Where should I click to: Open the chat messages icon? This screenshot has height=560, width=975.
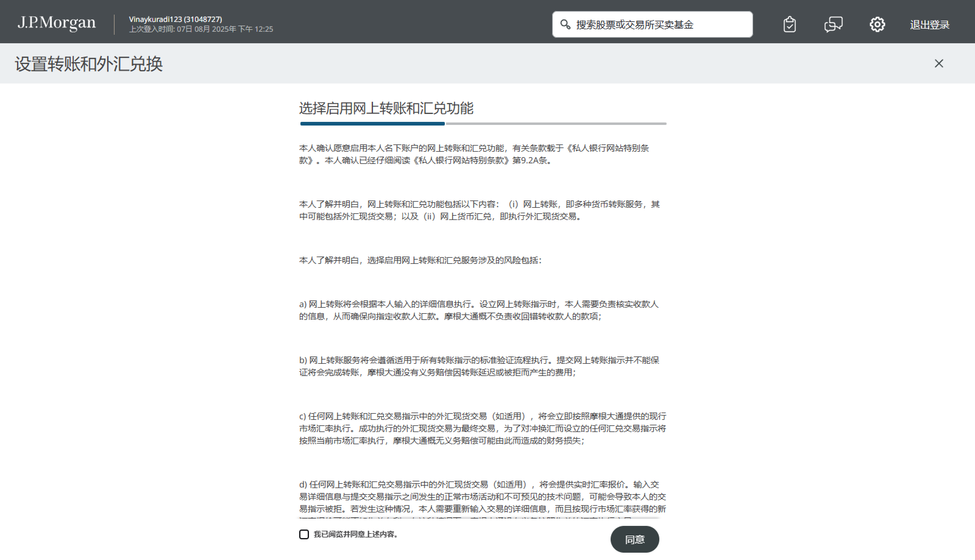833,24
